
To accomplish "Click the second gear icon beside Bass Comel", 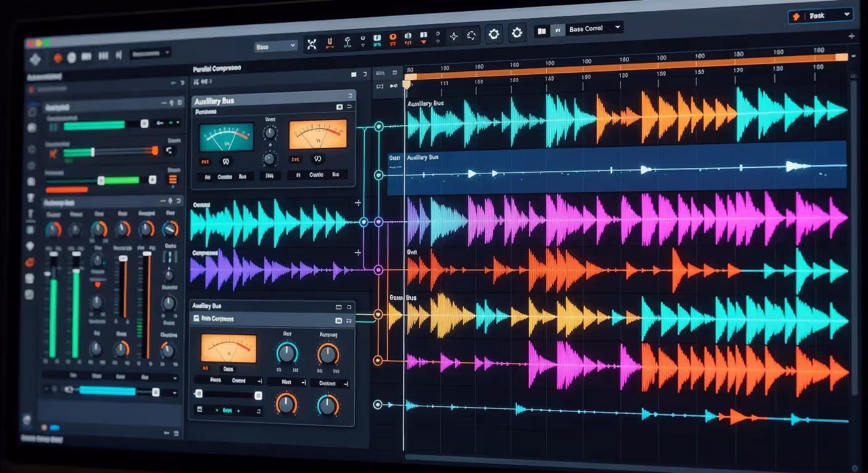I will point(517,33).
